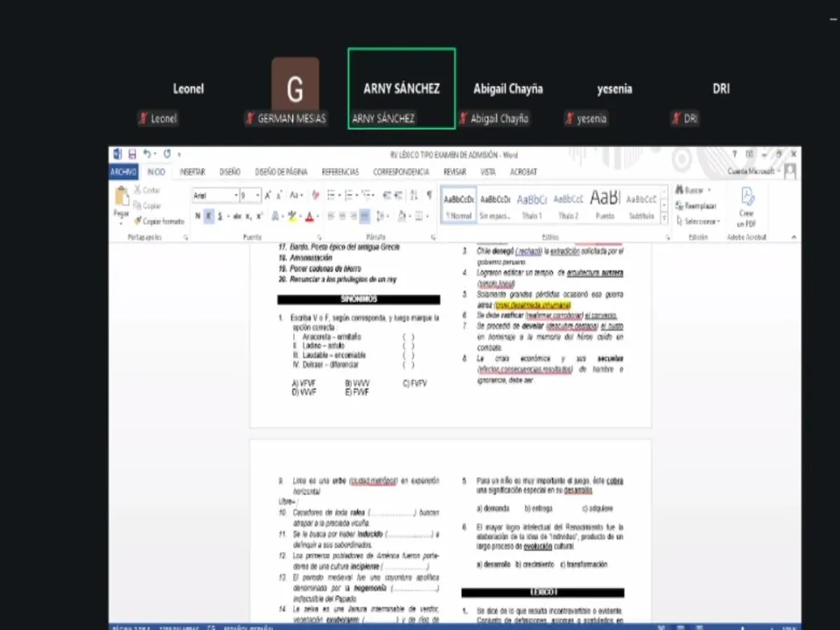Screen dimensions: 840x630
Task: Switch to the INSERTAR tab
Action: [192, 172]
